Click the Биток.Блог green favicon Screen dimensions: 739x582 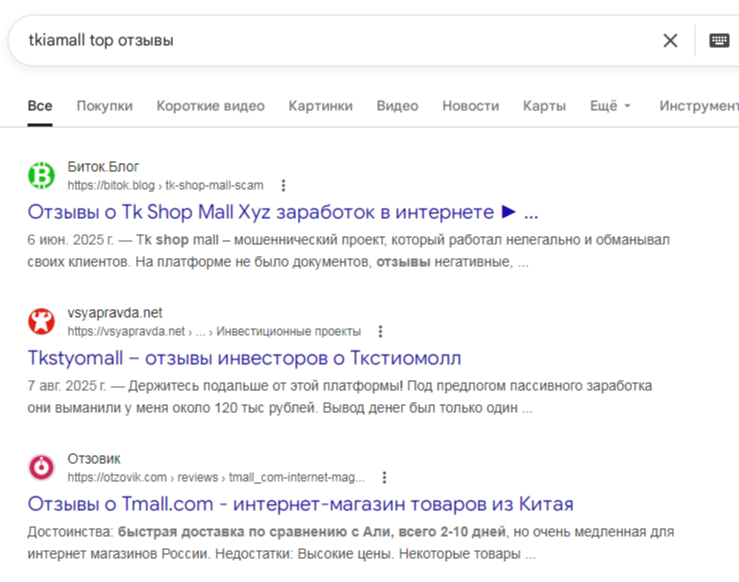(41, 175)
